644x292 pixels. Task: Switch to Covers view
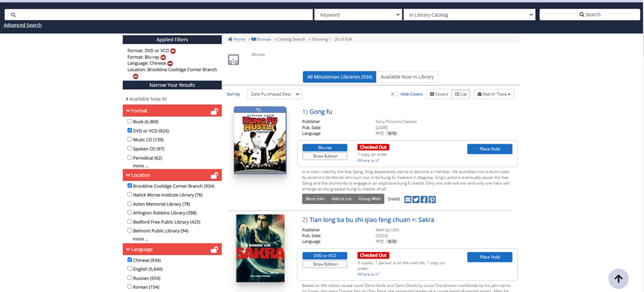pyautogui.click(x=439, y=94)
